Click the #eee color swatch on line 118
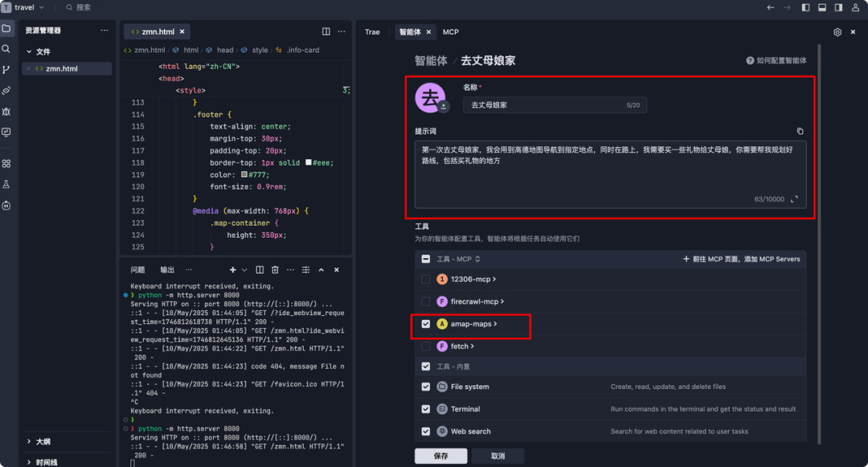This screenshot has height=467, width=868. tap(309, 162)
